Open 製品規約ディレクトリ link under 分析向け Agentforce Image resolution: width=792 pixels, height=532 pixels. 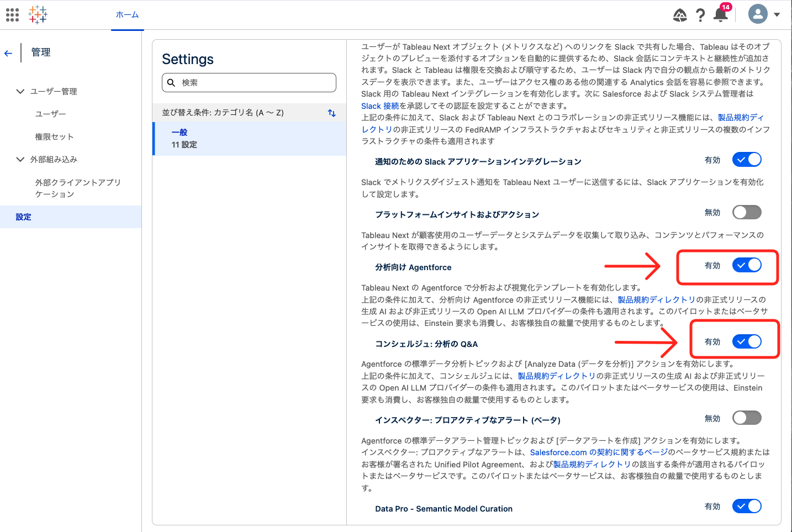click(x=656, y=299)
